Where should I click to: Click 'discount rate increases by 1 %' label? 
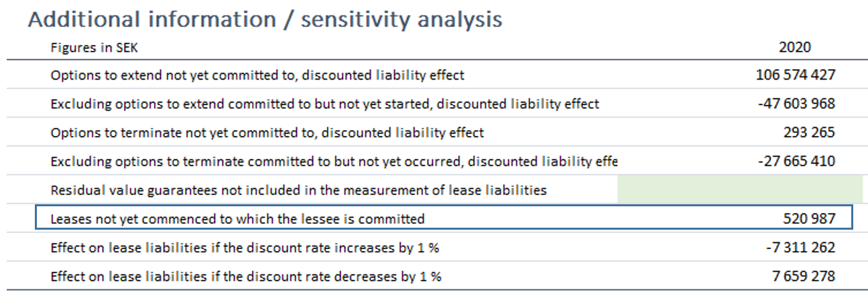coord(245,248)
